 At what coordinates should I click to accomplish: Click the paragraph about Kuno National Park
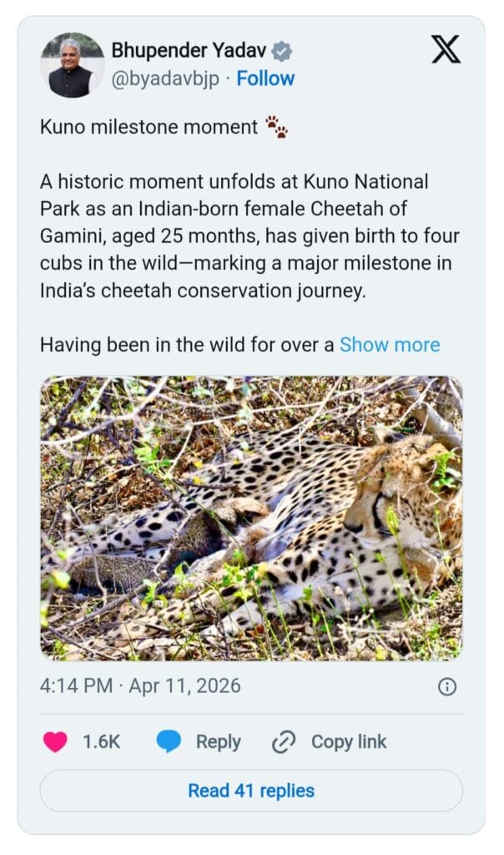point(249,235)
